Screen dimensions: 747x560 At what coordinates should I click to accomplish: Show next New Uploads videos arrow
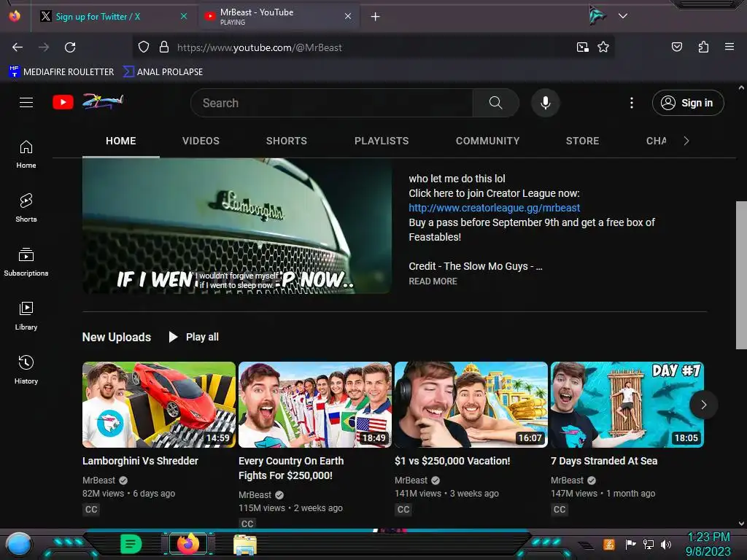click(704, 405)
